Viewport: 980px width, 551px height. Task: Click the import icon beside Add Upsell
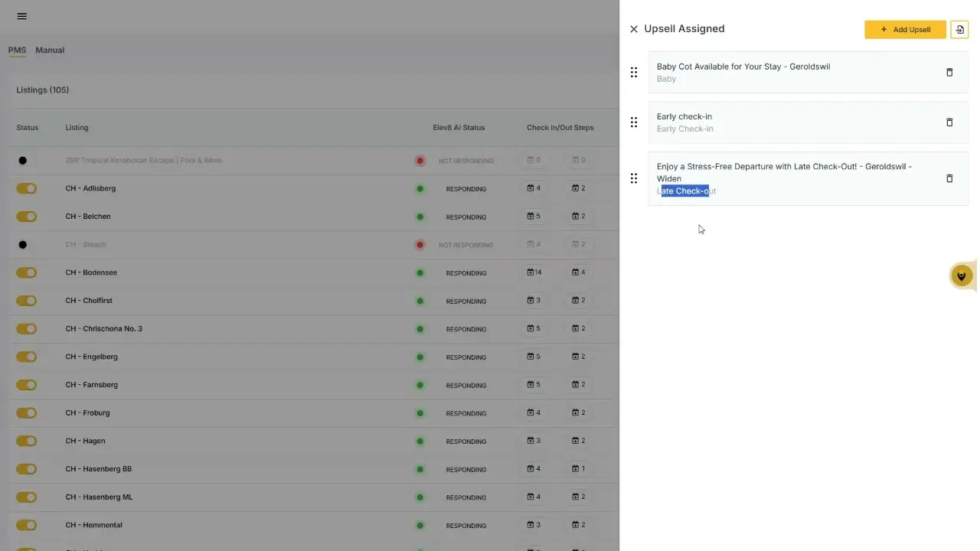(x=959, y=29)
